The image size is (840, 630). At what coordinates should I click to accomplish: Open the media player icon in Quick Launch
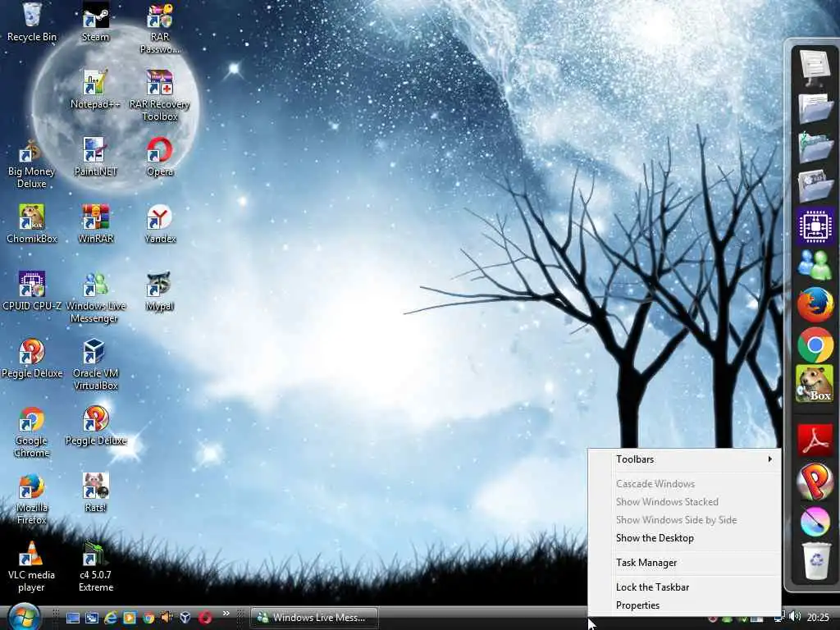click(x=129, y=618)
